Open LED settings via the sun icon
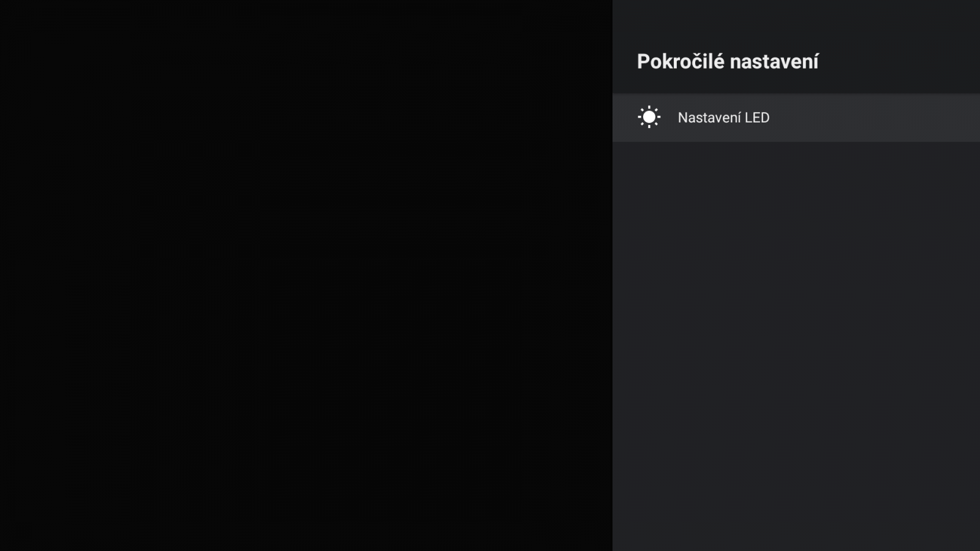The image size is (980, 551). pyautogui.click(x=649, y=117)
